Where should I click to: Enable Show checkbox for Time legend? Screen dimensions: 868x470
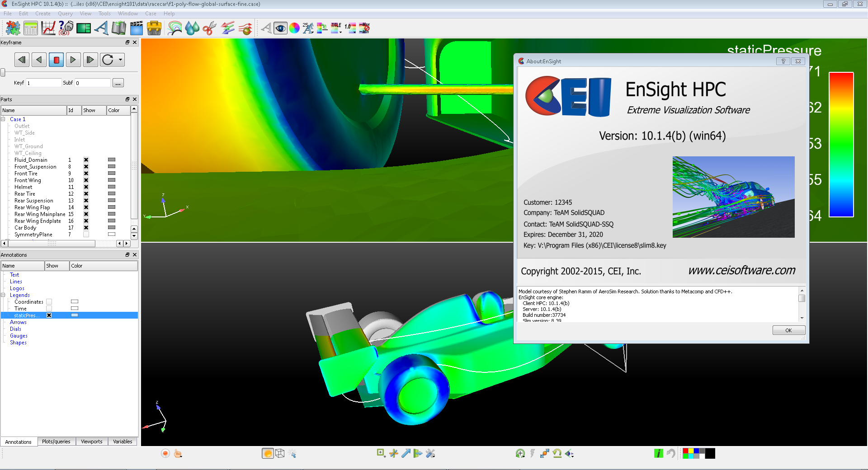(49, 309)
